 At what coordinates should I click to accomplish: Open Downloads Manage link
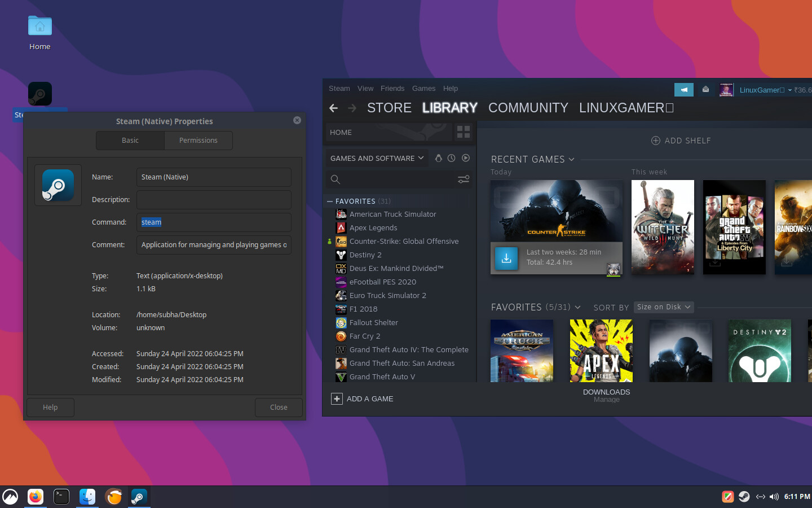[607, 400]
